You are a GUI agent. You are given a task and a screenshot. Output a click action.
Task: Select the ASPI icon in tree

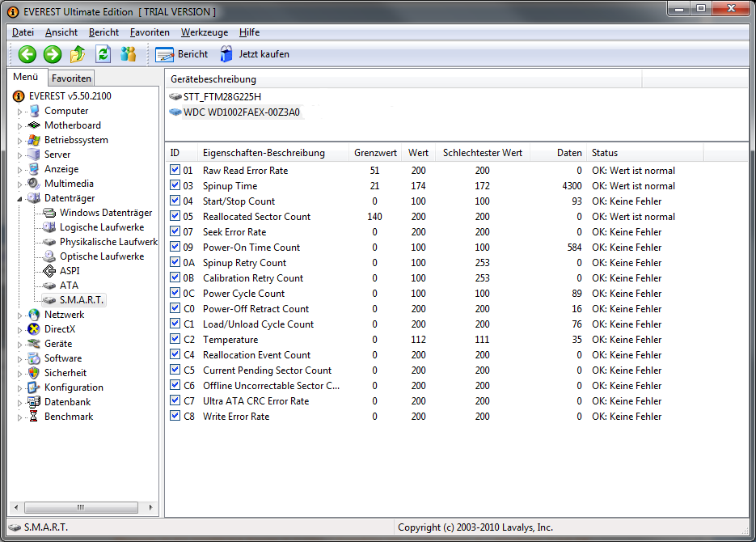(49, 271)
